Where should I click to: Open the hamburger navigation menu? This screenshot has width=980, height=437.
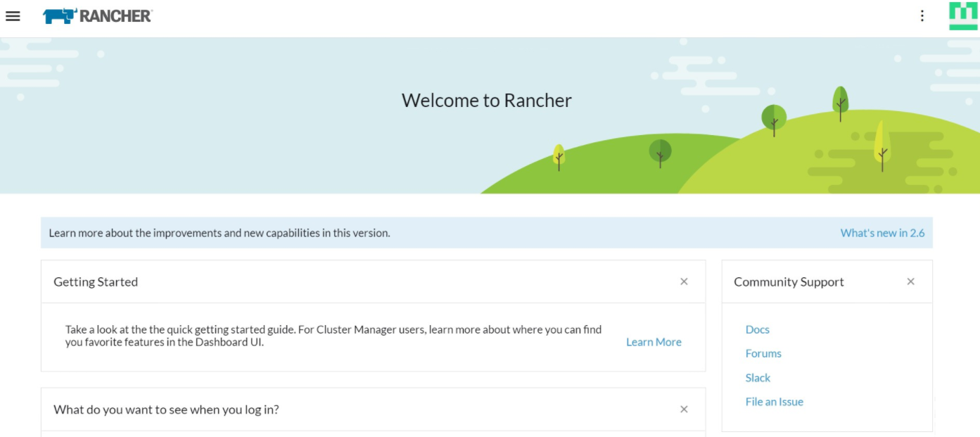13,15
